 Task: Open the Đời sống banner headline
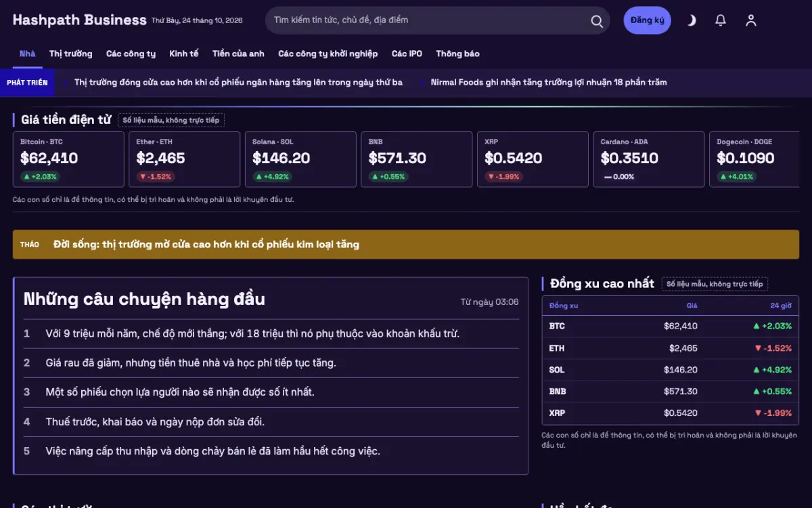coord(206,245)
